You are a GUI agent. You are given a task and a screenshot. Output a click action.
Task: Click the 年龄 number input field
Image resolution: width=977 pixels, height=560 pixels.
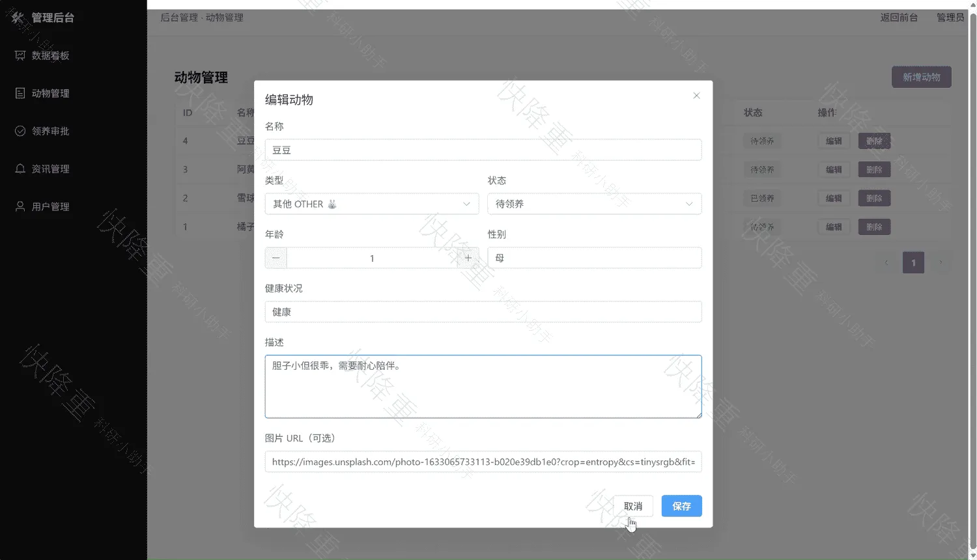pos(372,258)
